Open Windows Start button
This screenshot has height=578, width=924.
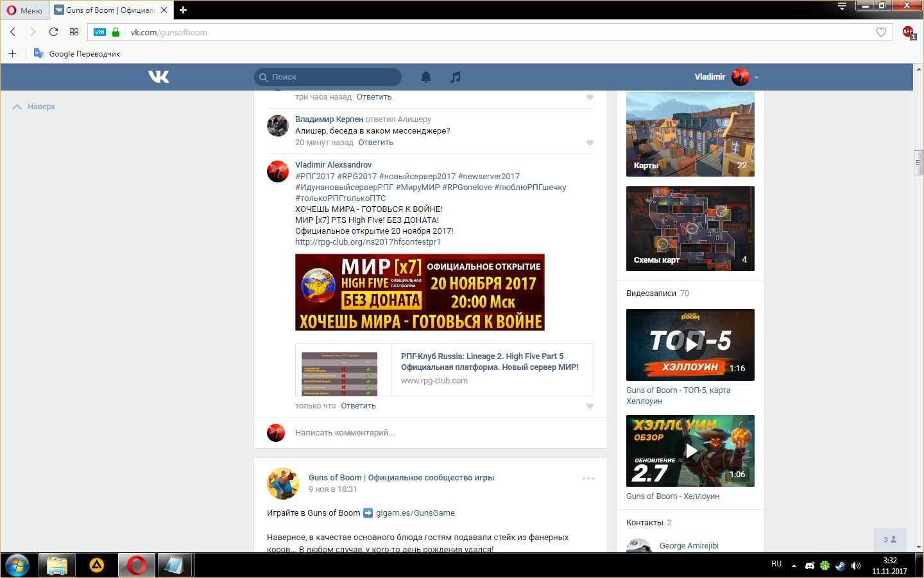coord(17,566)
